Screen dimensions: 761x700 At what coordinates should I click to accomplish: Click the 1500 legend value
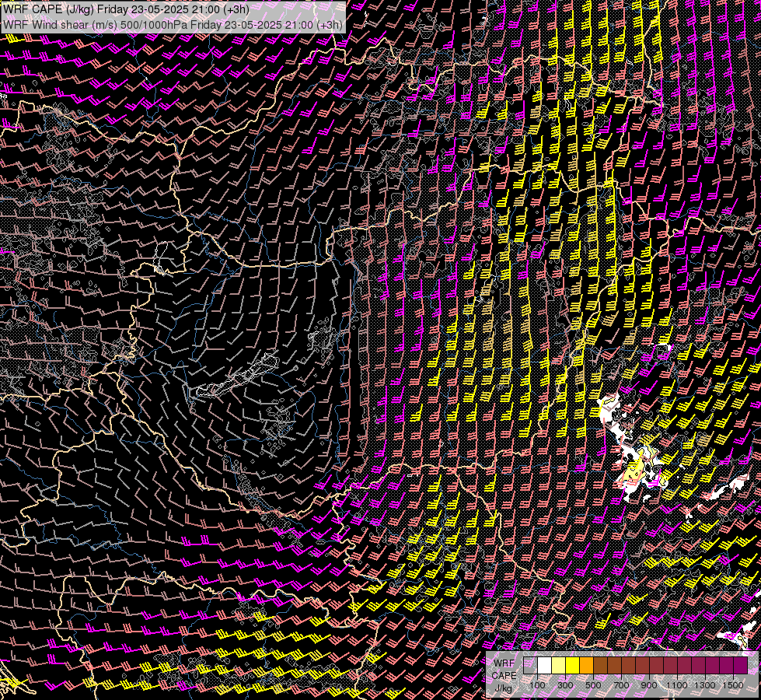click(733, 685)
